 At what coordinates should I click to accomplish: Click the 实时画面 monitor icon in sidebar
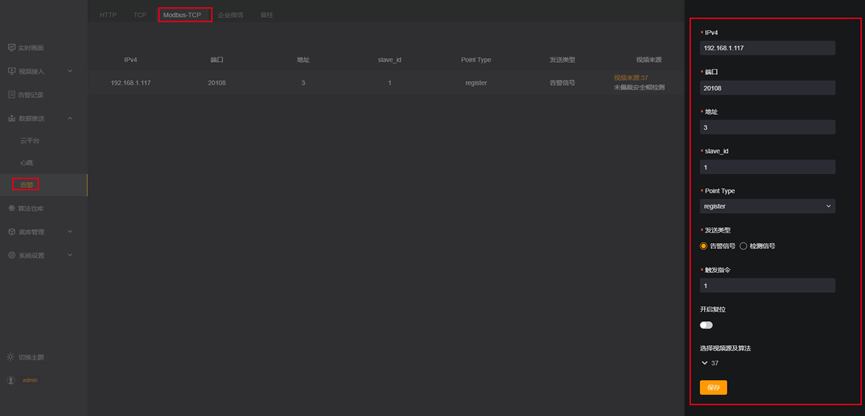pyautogui.click(x=12, y=48)
